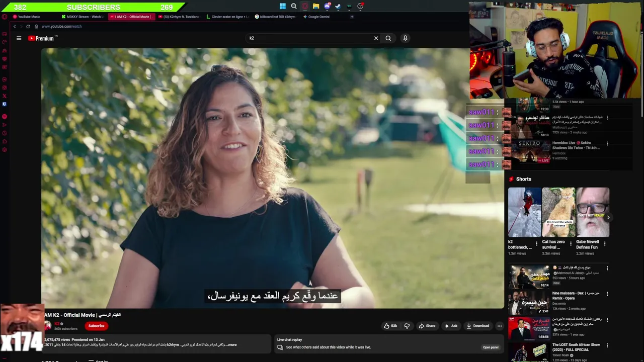Ask about the video
This screenshot has width=644, height=362.
tap(451, 326)
